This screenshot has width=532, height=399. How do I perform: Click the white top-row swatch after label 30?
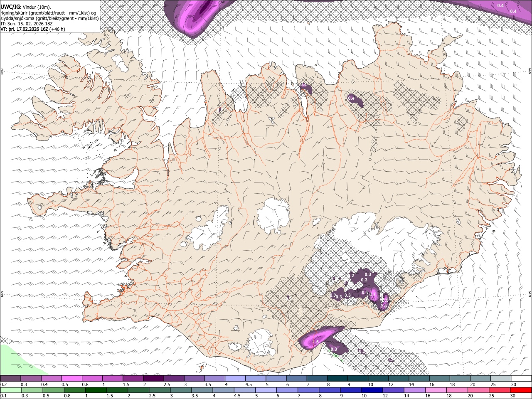(x=521, y=379)
